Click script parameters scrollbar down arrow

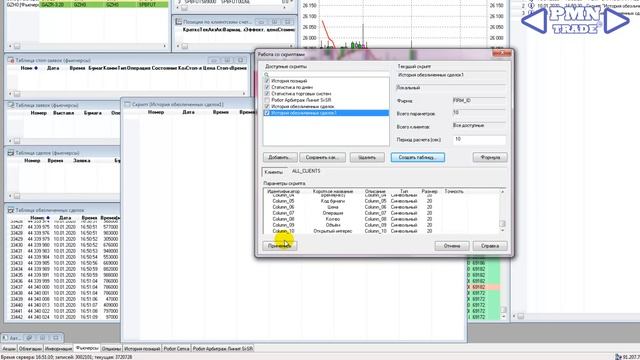502,231
